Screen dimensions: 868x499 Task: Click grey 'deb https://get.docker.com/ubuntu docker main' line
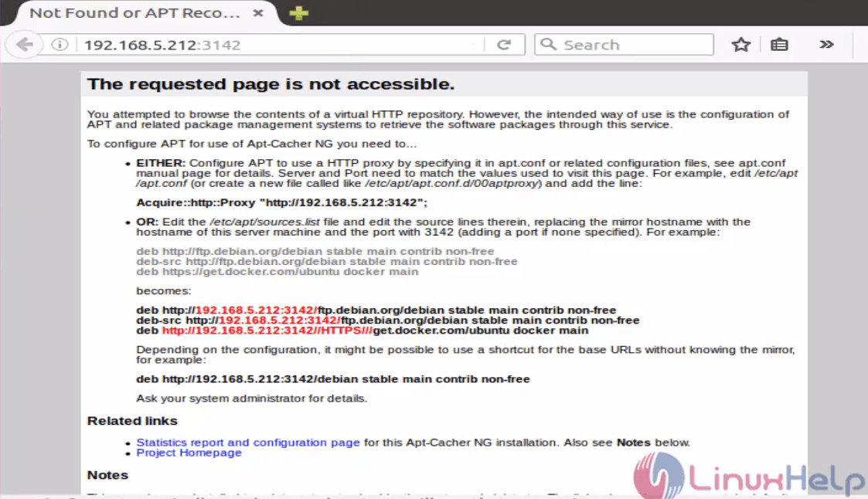tap(277, 272)
